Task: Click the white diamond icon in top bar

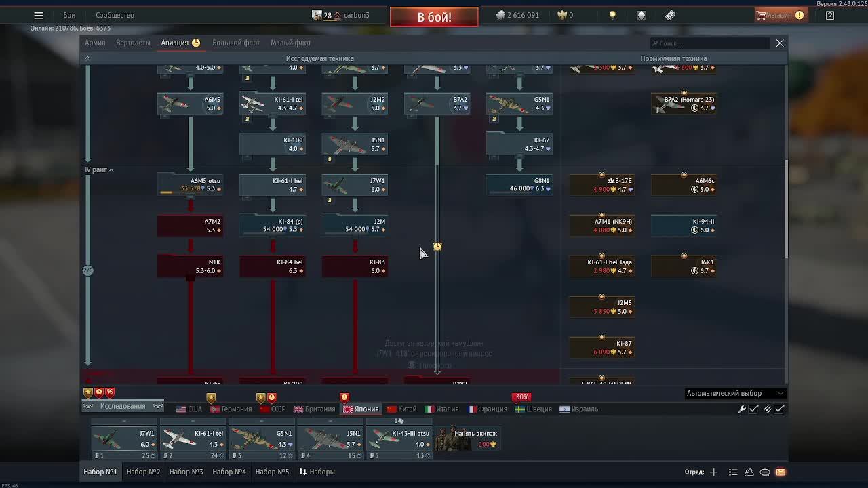Action: (642, 15)
